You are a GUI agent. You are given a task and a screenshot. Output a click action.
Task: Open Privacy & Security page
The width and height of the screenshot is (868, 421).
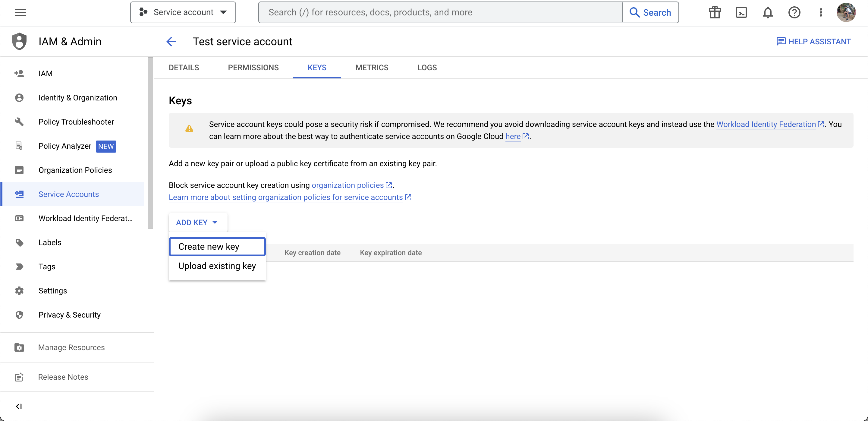coord(72,315)
